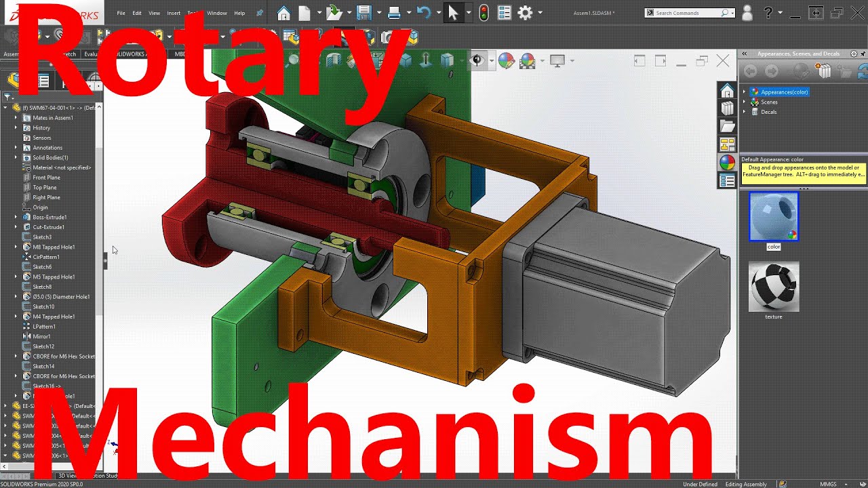Click the Home icon in the top toolbar
Image resolution: width=868 pixels, height=488 pixels.
(283, 13)
